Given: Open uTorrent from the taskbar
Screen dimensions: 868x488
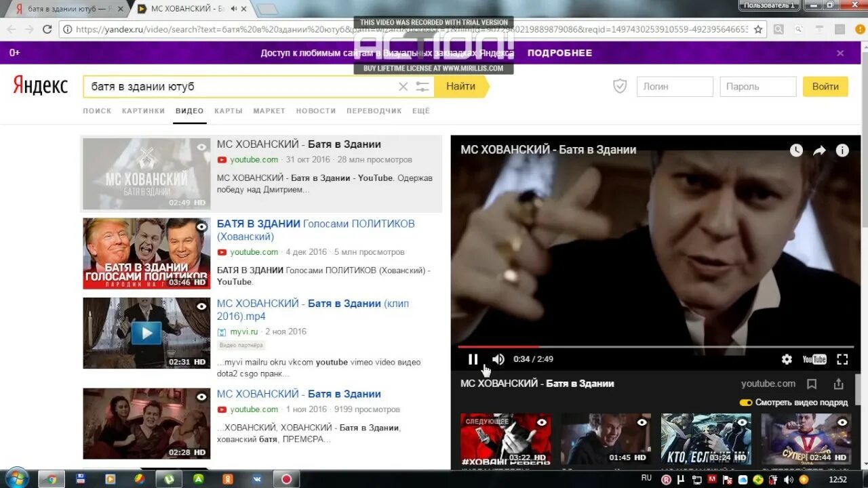Looking at the screenshot, I should 168,479.
